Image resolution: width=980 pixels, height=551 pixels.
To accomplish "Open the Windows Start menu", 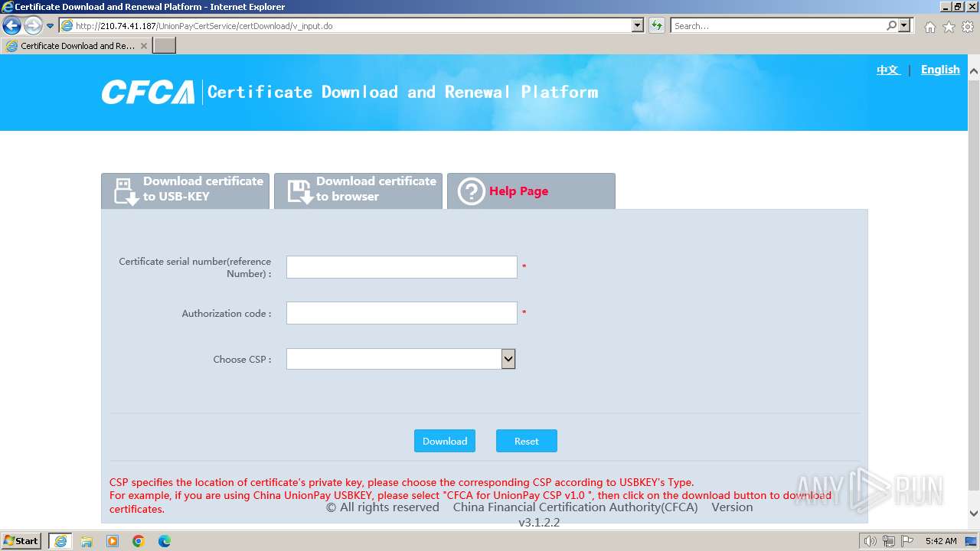I will pyautogui.click(x=21, y=541).
